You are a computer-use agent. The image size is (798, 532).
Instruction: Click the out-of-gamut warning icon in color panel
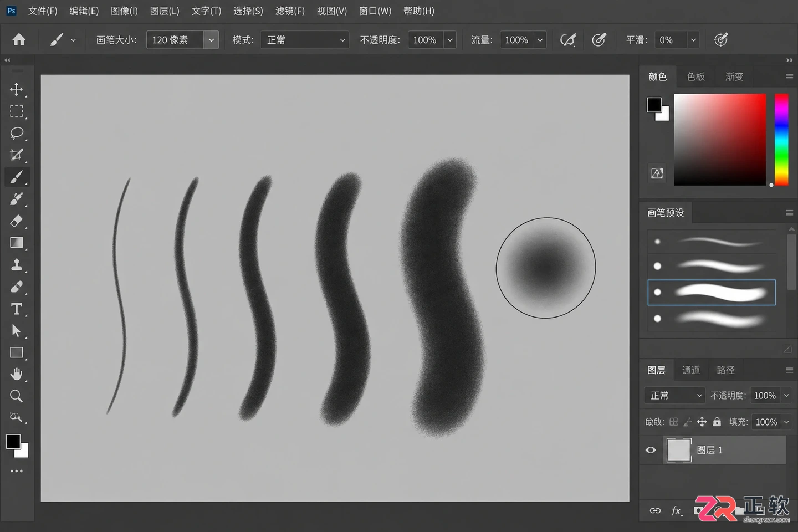pyautogui.click(x=657, y=173)
